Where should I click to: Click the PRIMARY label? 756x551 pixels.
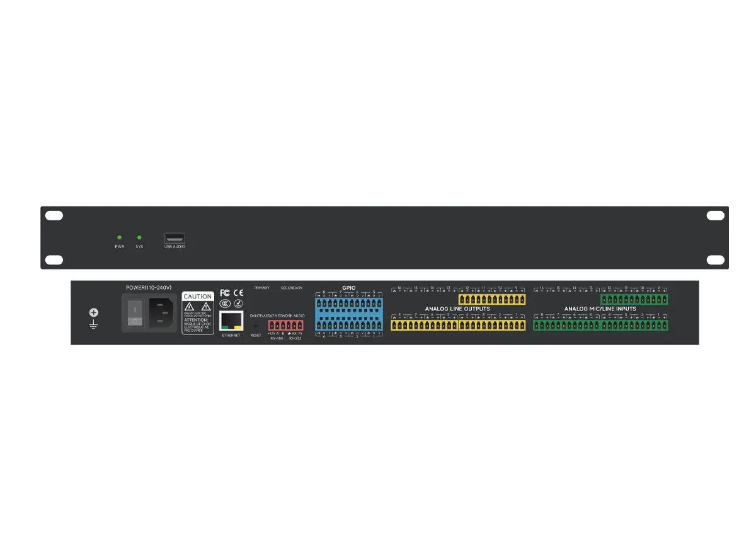[261, 288]
